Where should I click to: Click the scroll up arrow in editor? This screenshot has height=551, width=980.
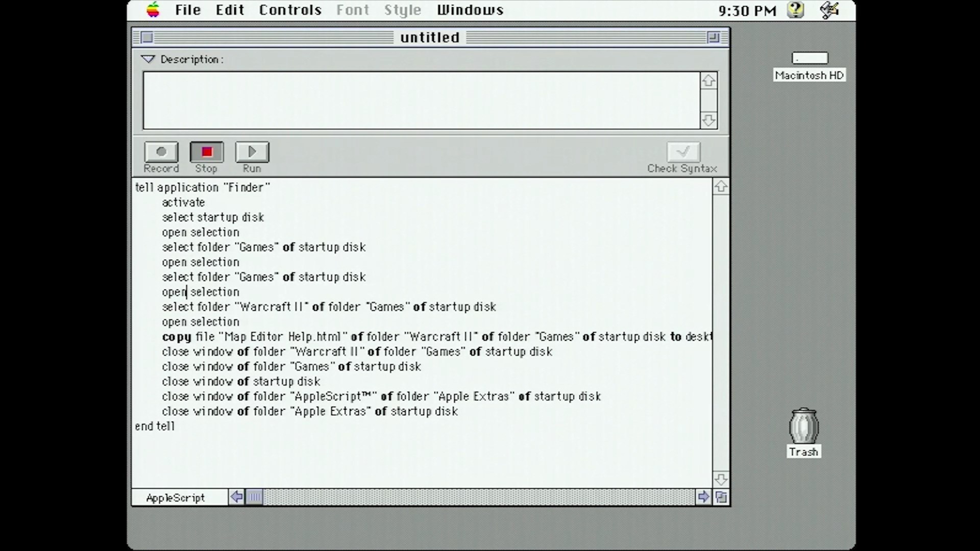coord(720,186)
